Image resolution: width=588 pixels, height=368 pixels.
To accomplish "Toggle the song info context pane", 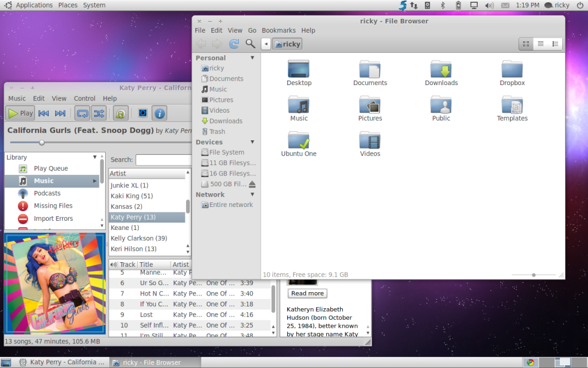I will click(x=160, y=113).
